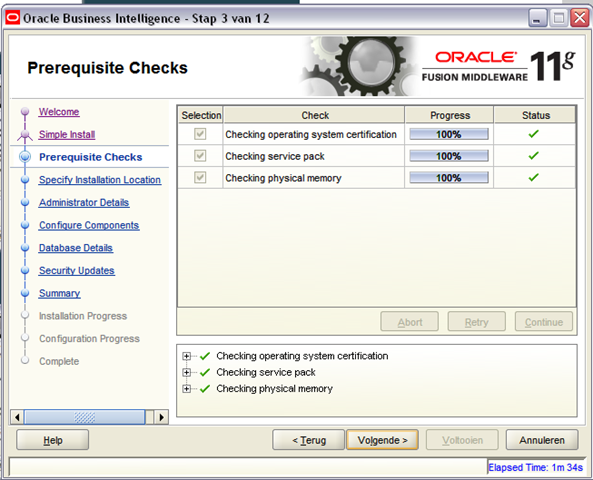Click the Summary step bullet icon
The width and height of the screenshot is (593, 480).
25,293
